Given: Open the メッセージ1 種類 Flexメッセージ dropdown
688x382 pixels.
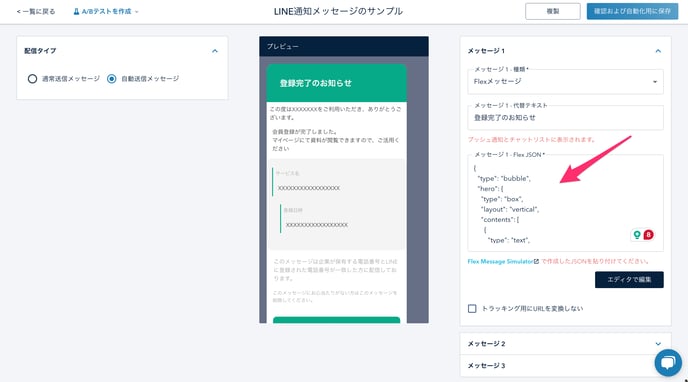Looking at the screenshot, I should click(x=565, y=82).
